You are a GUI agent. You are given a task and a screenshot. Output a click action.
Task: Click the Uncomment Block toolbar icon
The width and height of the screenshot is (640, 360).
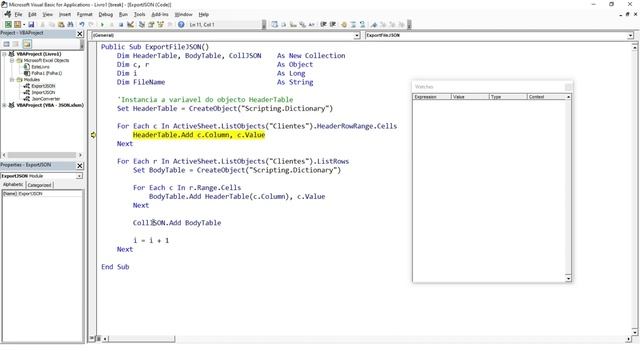point(362,24)
